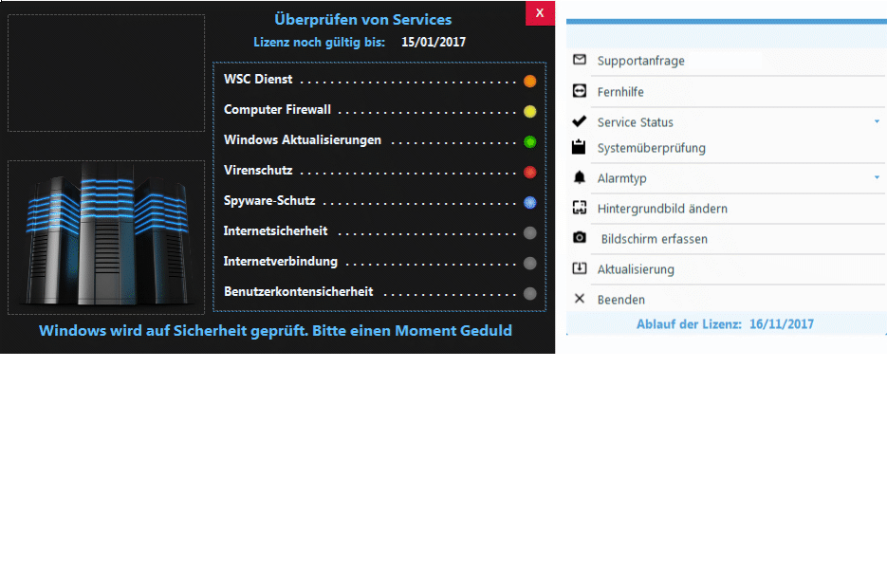The image size is (887, 588).
Task: Click the Fernhilfe remote help icon
Action: pyautogui.click(x=580, y=91)
